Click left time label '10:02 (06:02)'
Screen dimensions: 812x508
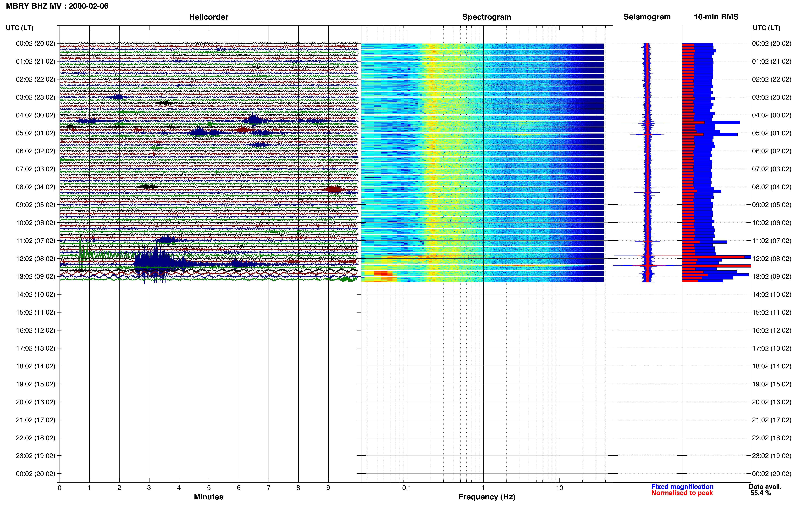point(35,223)
